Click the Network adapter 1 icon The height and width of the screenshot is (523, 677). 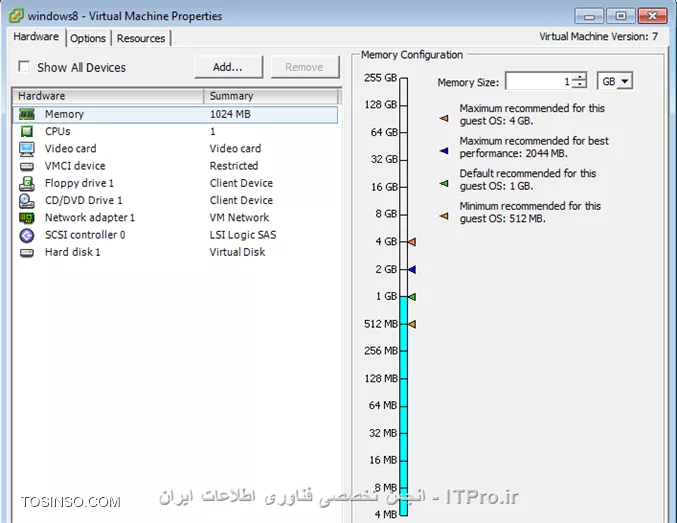tap(27, 218)
